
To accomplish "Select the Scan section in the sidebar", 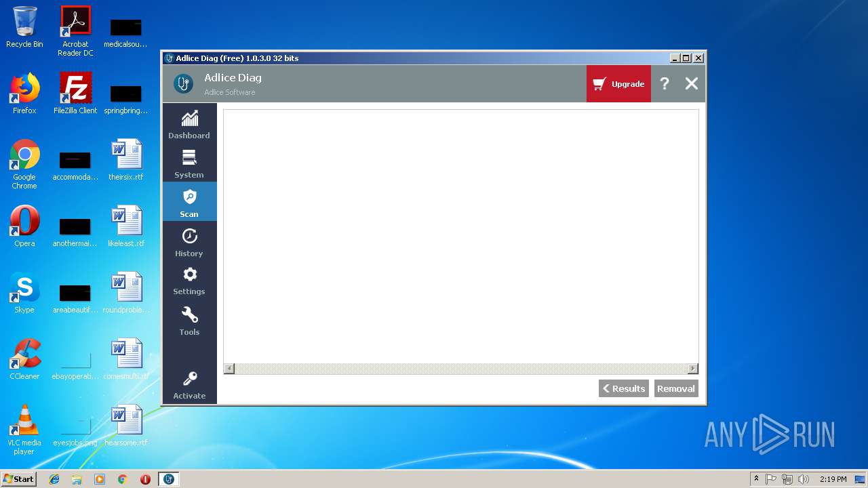I will (x=189, y=202).
